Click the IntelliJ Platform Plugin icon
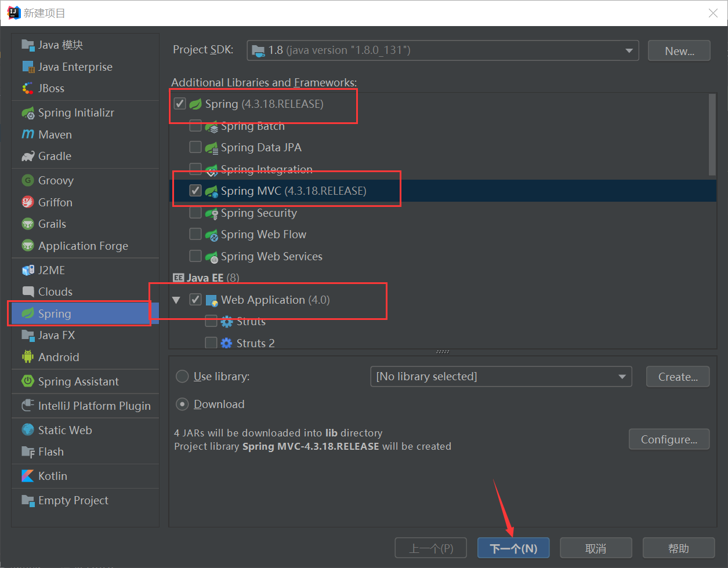728x568 pixels. (x=28, y=406)
